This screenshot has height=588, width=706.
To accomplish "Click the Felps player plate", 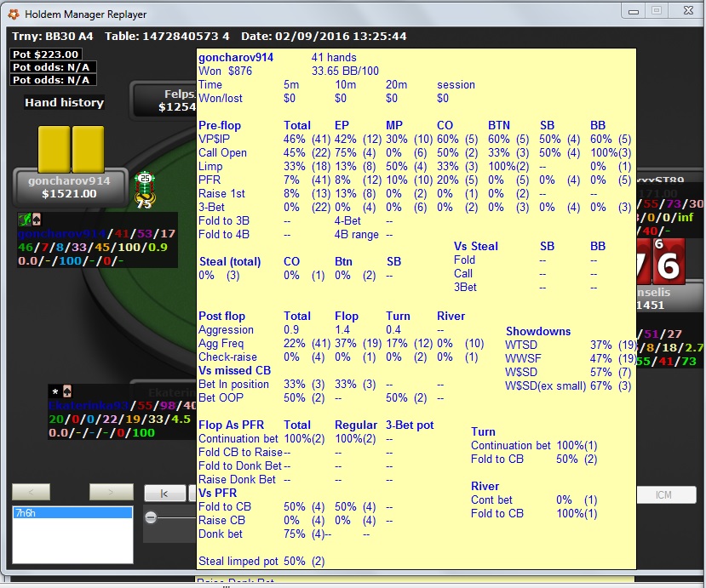I will pos(164,100).
